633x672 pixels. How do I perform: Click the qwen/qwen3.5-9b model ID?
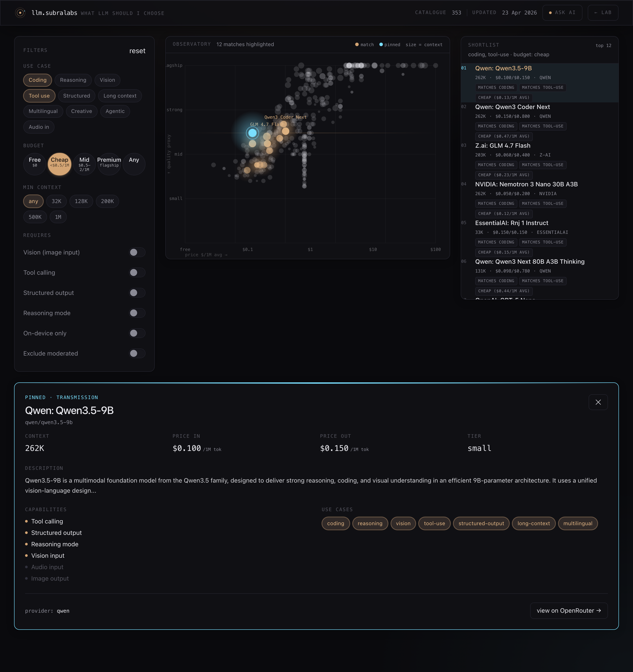click(49, 422)
